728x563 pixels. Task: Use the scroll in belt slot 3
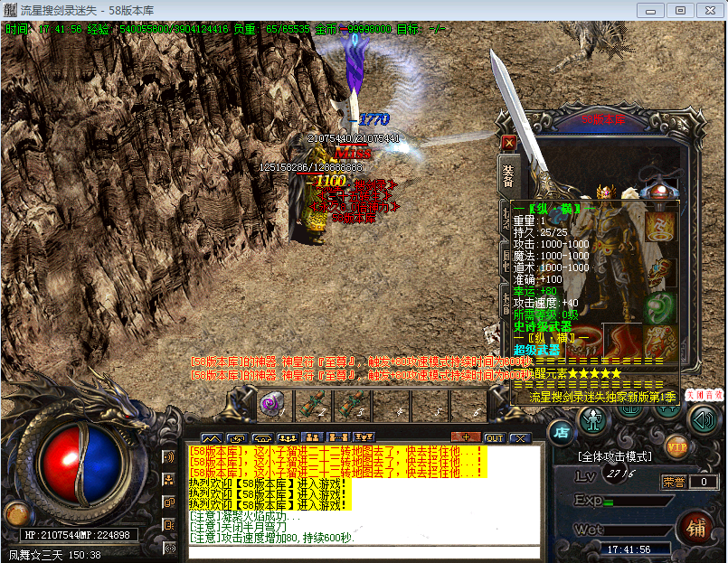click(x=353, y=405)
